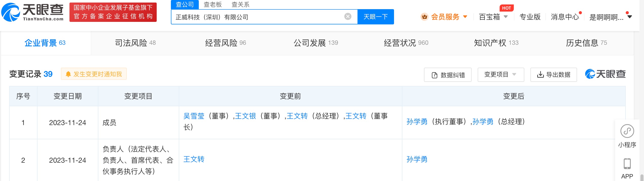The image size is (644, 181).
Task: Open 王文银 director link in row 1
Action: [x=245, y=116]
